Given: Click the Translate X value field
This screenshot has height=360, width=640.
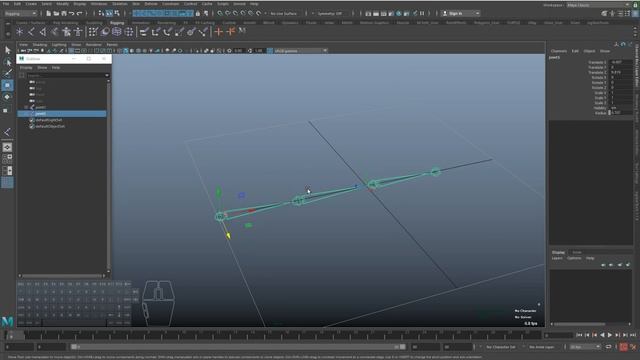Looking at the screenshot, I should (621, 62).
